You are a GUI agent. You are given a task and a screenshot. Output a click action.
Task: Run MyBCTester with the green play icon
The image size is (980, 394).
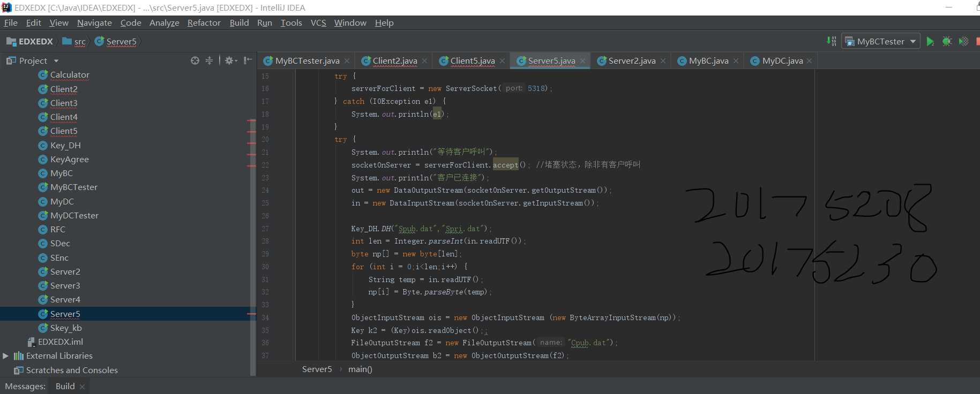(x=930, y=41)
